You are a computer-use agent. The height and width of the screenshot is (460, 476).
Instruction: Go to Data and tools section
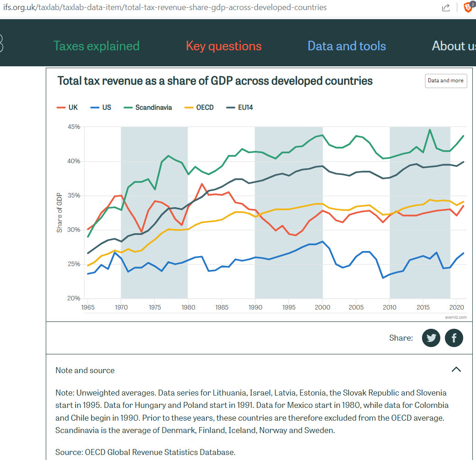click(x=346, y=46)
